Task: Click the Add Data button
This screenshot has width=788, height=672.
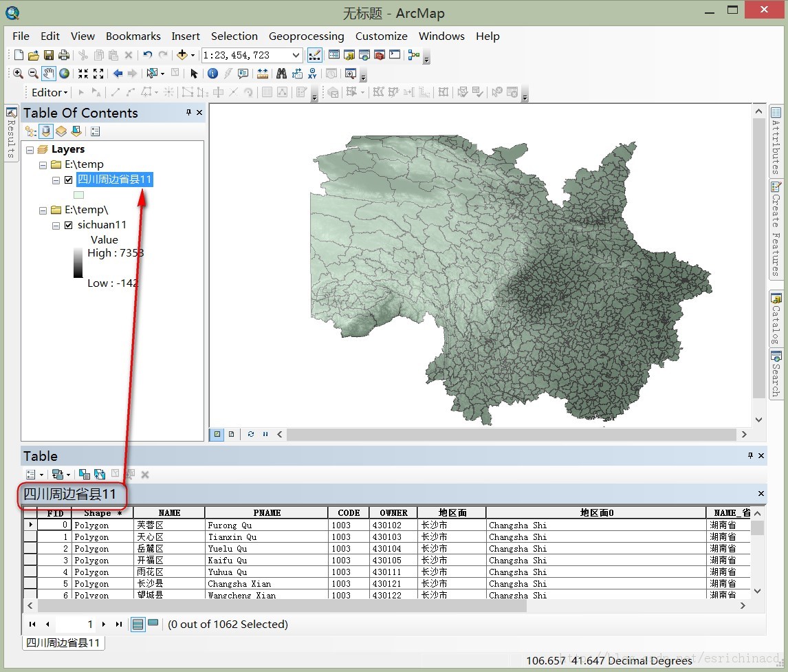Action: [x=182, y=55]
